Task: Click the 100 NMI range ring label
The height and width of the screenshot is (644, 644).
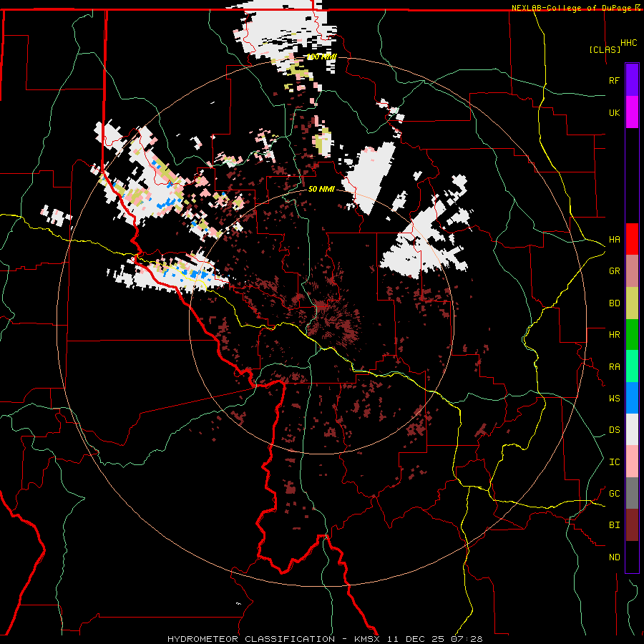Action: [x=321, y=57]
